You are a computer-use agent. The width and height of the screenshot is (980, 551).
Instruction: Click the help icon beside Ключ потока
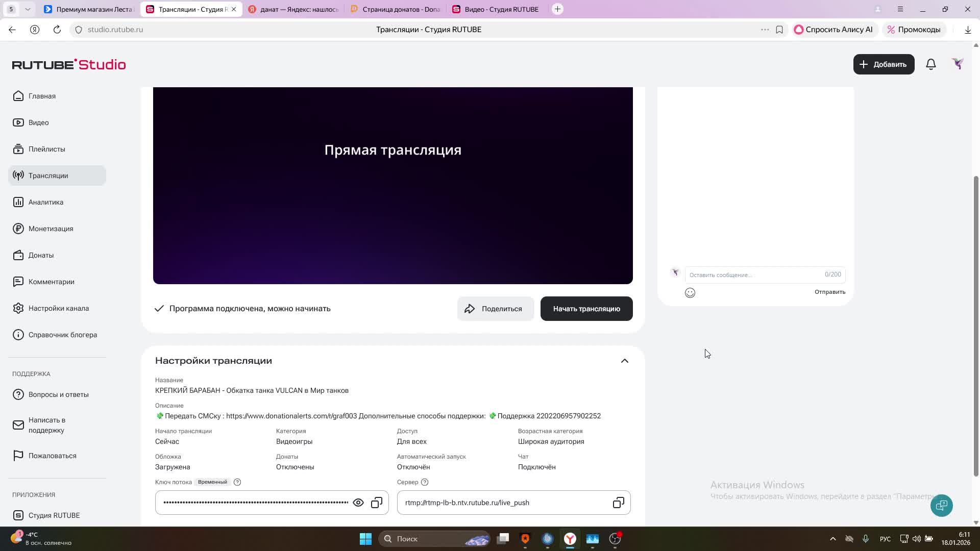click(x=237, y=482)
